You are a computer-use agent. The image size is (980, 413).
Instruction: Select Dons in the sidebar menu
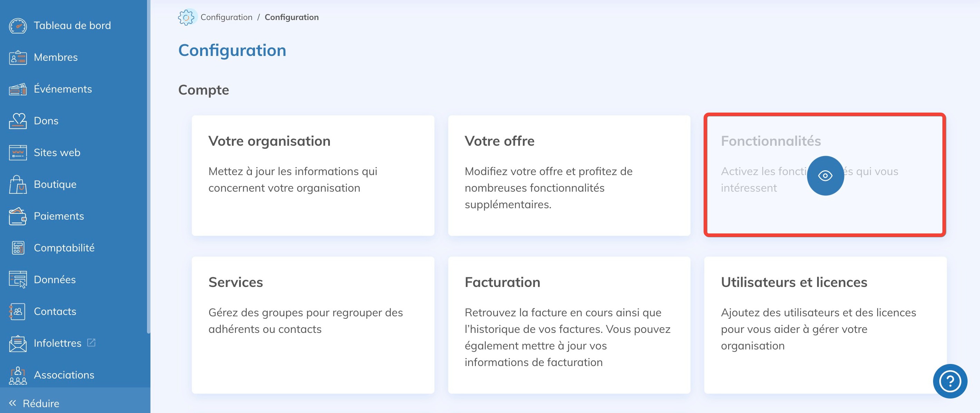46,120
